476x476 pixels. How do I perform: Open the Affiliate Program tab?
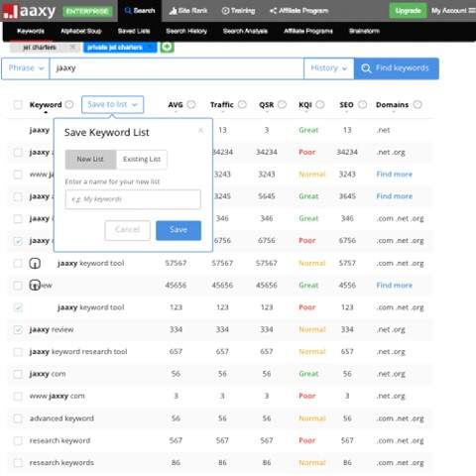point(298,11)
